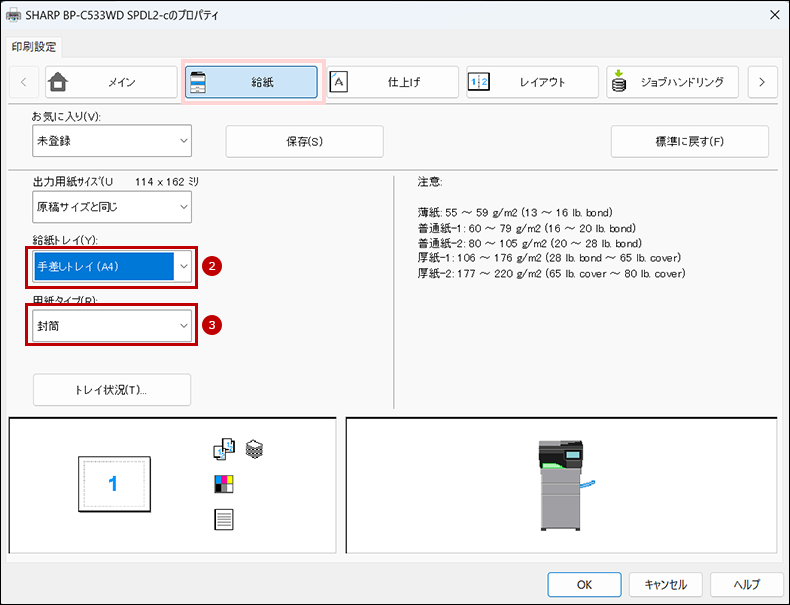
Task: Click the CMYK color mode icon
Action: (x=223, y=485)
